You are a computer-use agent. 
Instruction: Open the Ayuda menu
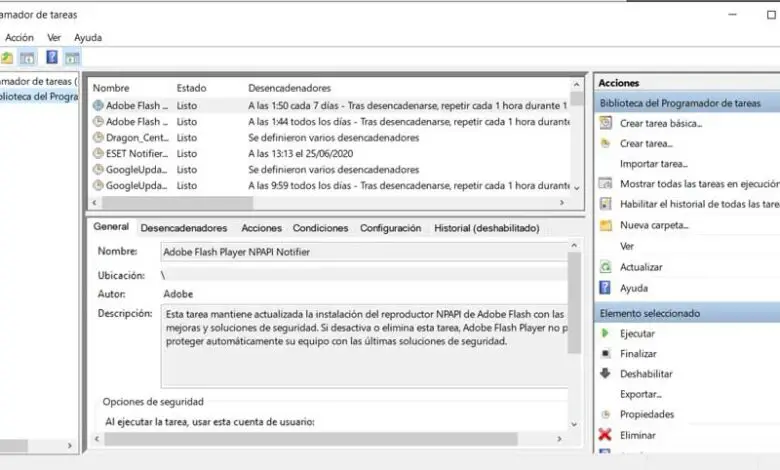(x=88, y=38)
